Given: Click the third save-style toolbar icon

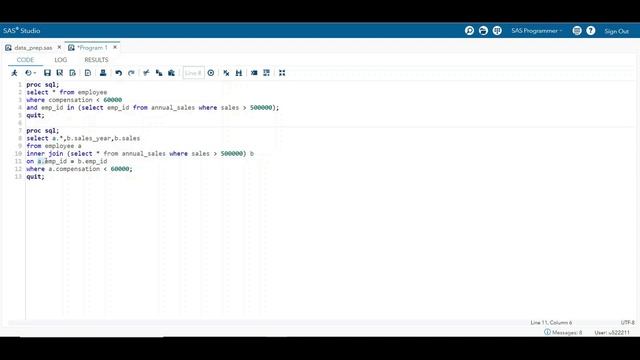Looking at the screenshot, I should (x=73, y=73).
